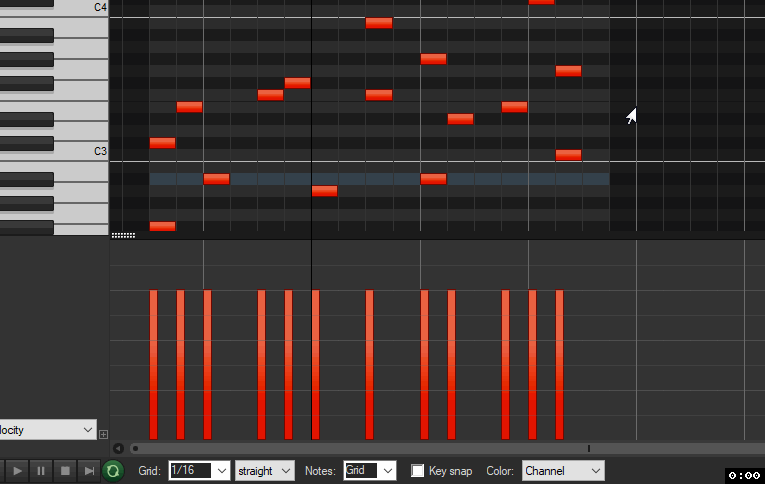Select the B3 note in the piano roll
765x484 pixels.
pyautogui.click(x=379, y=23)
